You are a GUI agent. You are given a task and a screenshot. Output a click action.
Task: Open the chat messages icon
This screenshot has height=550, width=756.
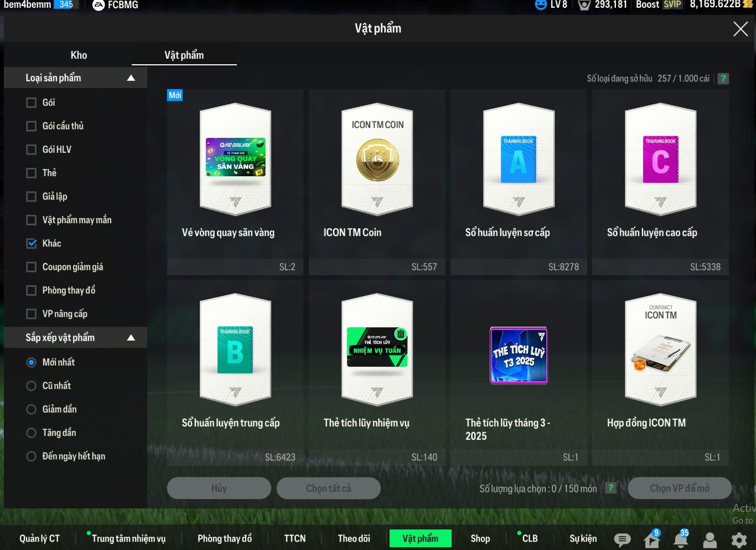pos(622,539)
